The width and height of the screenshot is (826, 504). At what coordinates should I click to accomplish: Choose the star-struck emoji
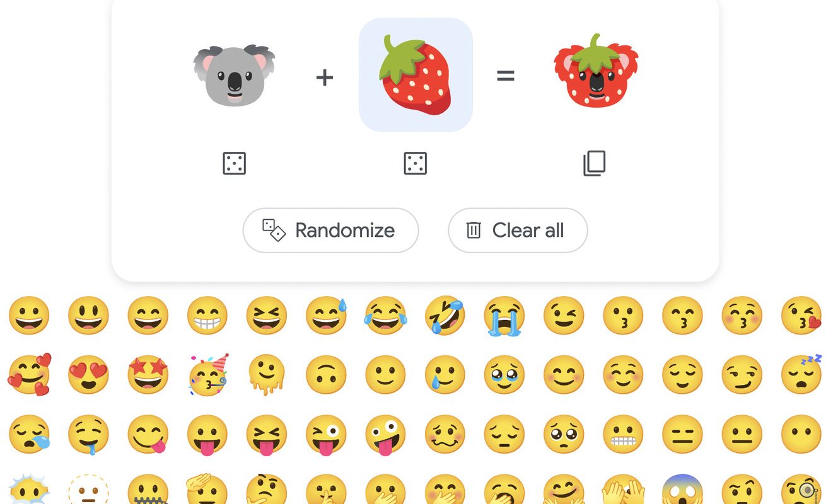click(x=148, y=375)
